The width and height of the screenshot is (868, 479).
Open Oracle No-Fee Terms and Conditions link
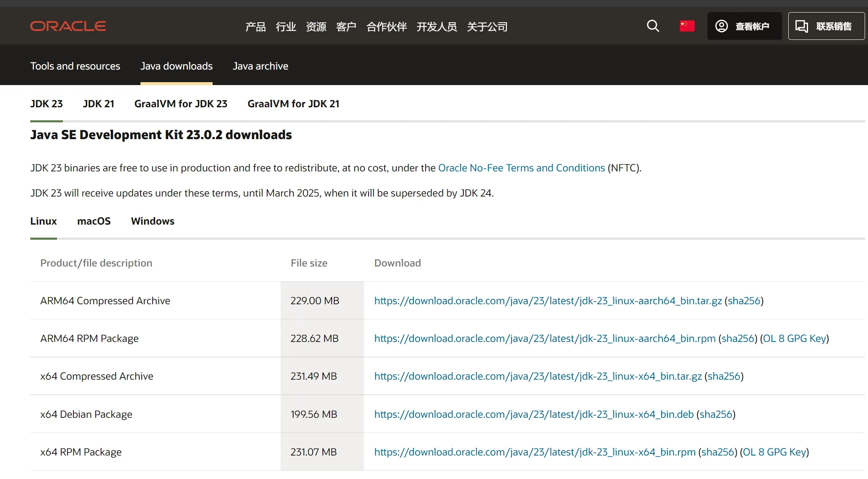(522, 168)
